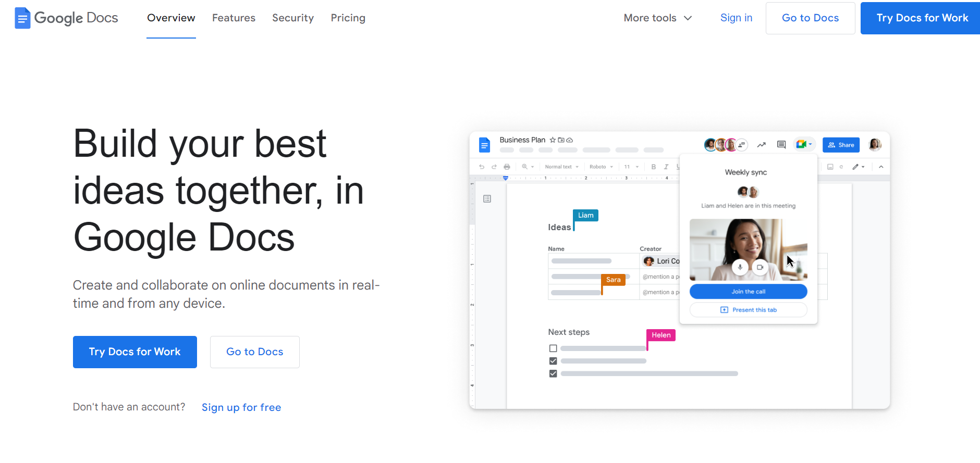
Task: Click the move-to-folder icon next to Business Plan
Action: click(x=561, y=140)
